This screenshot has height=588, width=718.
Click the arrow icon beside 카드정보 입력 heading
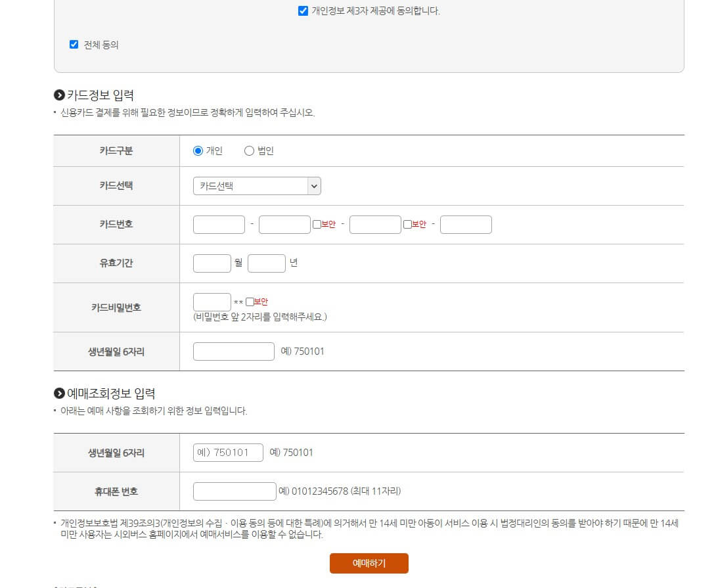60,95
